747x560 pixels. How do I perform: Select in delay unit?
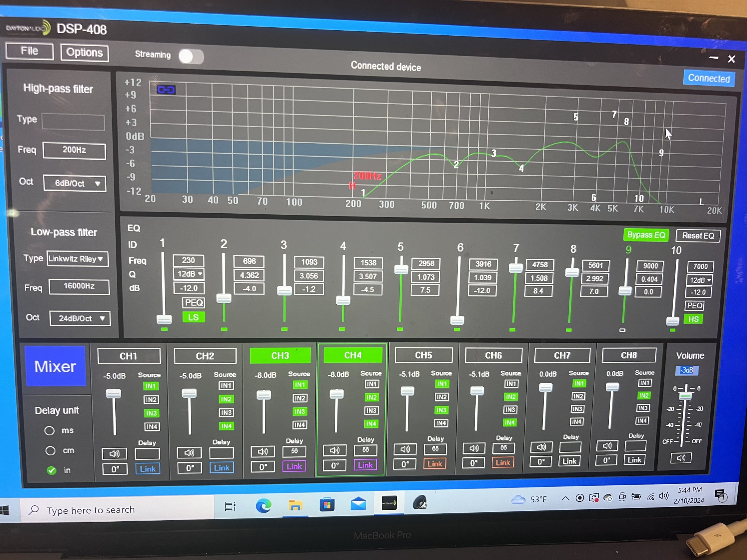click(x=51, y=470)
